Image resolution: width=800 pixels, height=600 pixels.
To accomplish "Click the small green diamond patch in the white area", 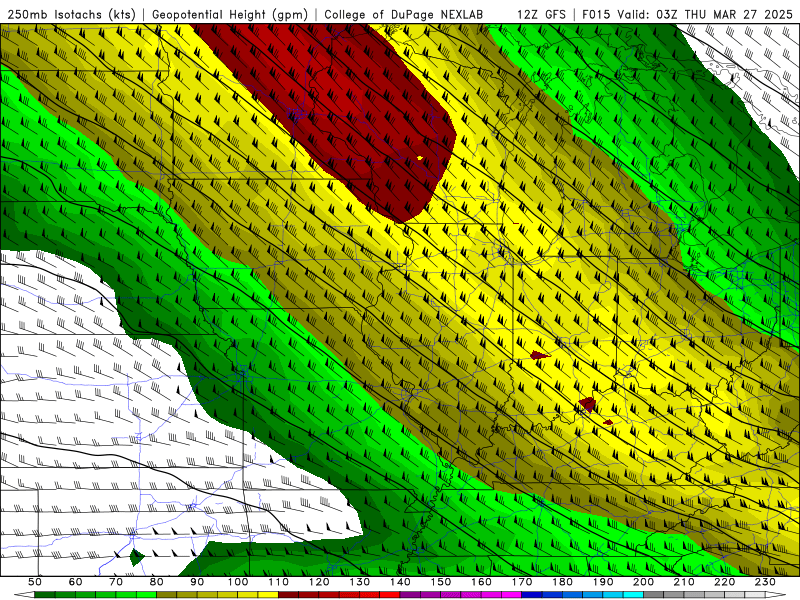I will tap(137, 557).
